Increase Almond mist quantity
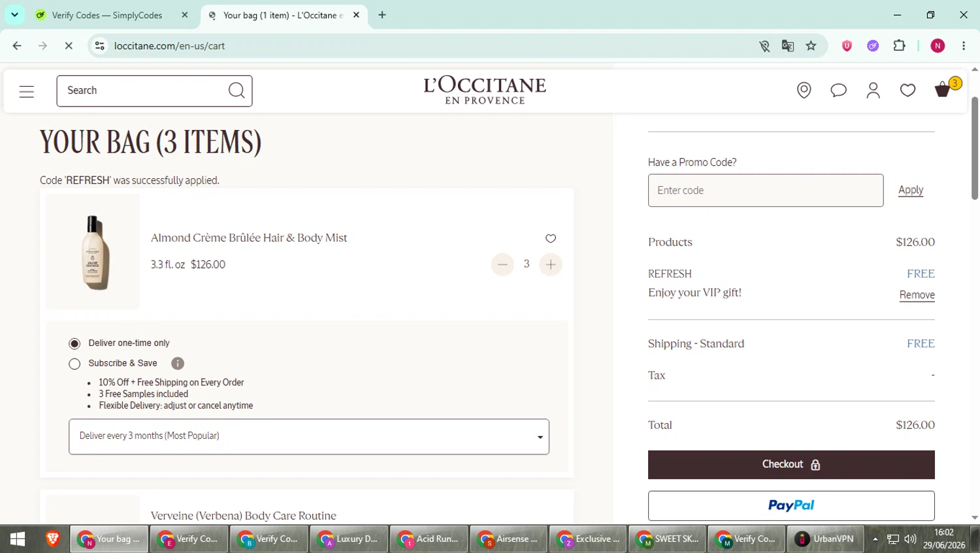This screenshot has height=553, width=980. click(x=551, y=264)
